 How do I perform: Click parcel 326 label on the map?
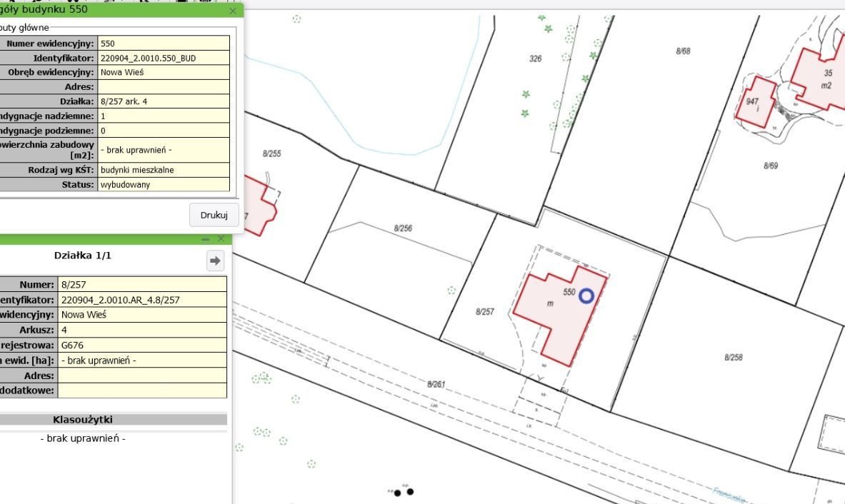pyautogui.click(x=535, y=59)
